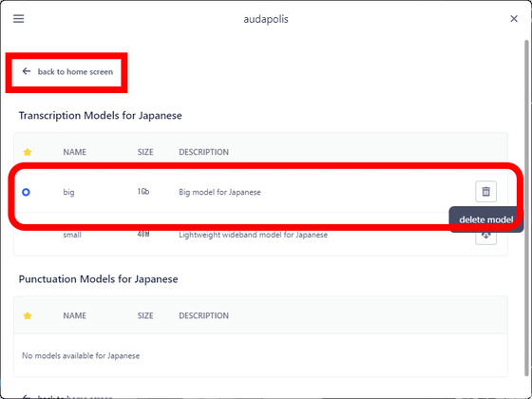Click 'Transcription Models for Japanese' heading
The width and height of the screenshot is (532, 399).
pyautogui.click(x=100, y=115)
